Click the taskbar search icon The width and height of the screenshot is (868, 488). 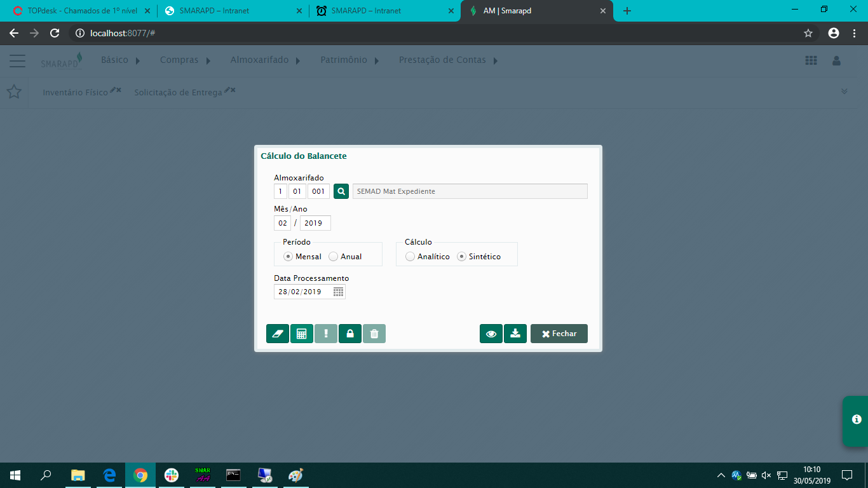point(46,475)
